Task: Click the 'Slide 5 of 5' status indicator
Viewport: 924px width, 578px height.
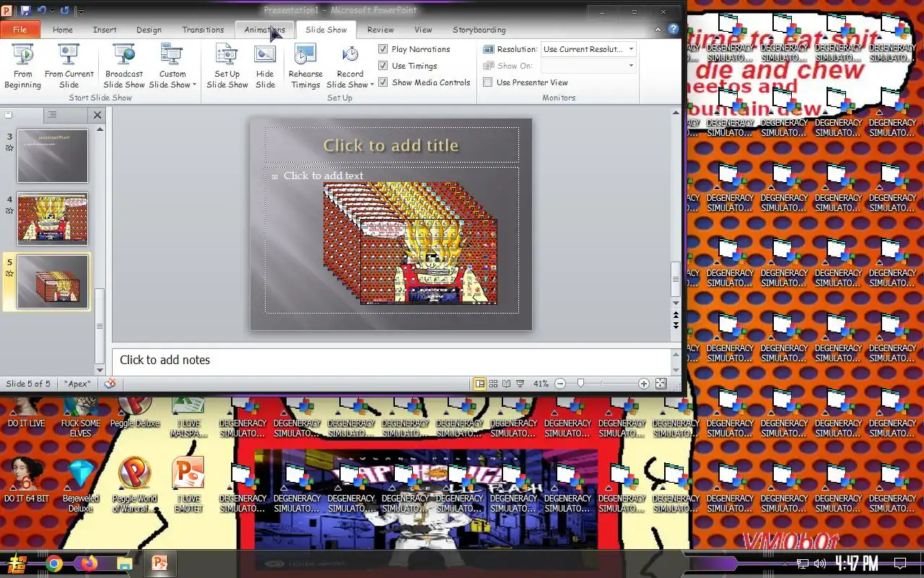Action: (x=28, y=384)
